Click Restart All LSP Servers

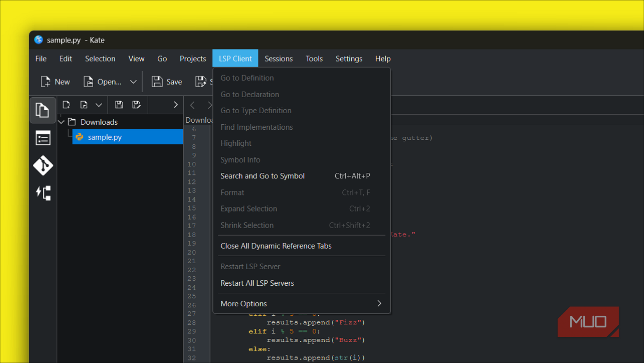click(x=257, y=283)
